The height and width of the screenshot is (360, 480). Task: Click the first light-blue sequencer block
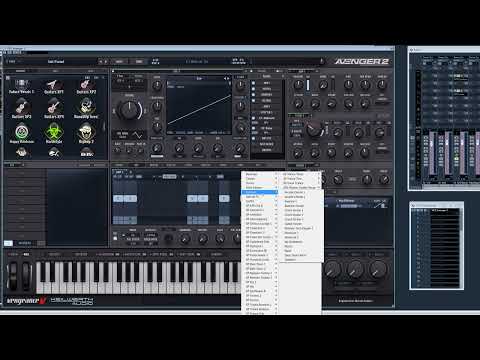point(118,198)
